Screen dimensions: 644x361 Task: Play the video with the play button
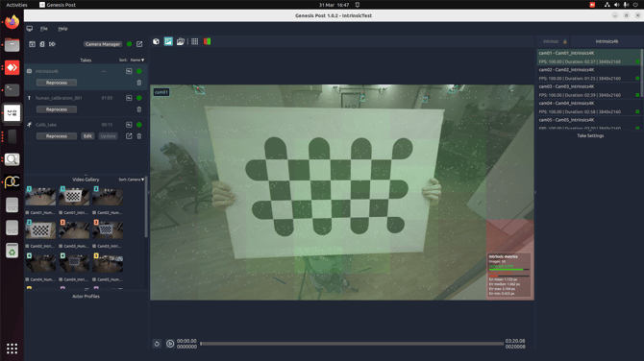pyautogui.click(x=170, y=344)
